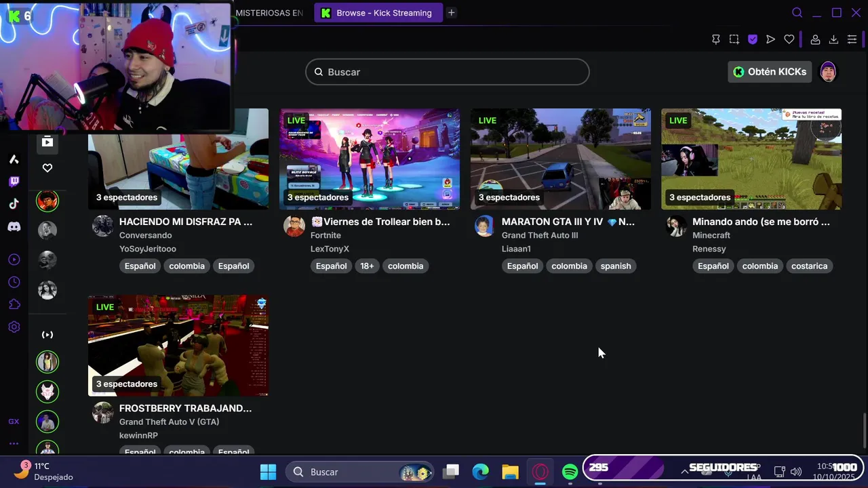
Task: Open the weather widget showing 11°C Despejado
Action: tap(44, 471)
